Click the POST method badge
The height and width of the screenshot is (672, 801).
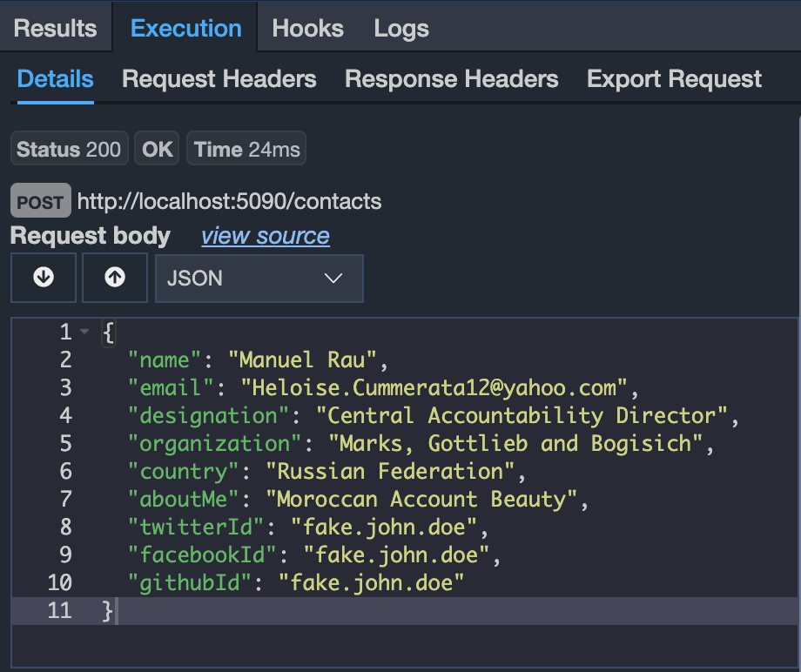(x=41, y=201)
